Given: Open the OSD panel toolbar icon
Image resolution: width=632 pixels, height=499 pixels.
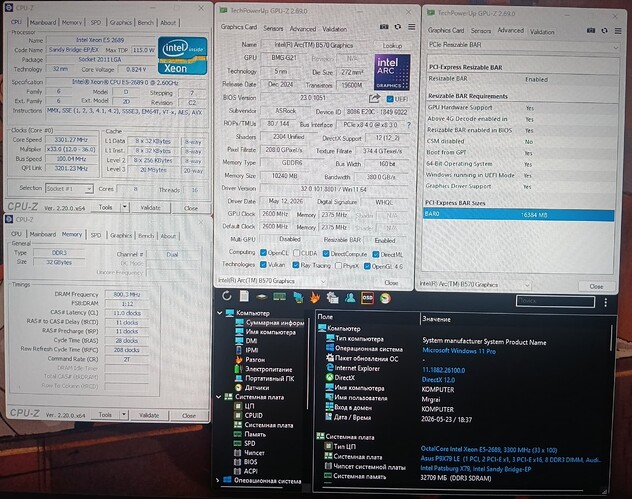Looking at the screenshot, I should tap(367, 298).
